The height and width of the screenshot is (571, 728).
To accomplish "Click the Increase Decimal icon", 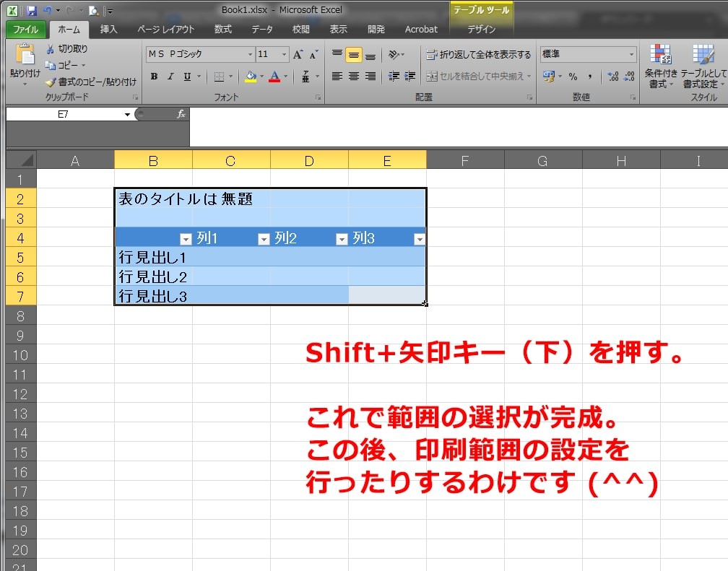I will tap(613, 76).
